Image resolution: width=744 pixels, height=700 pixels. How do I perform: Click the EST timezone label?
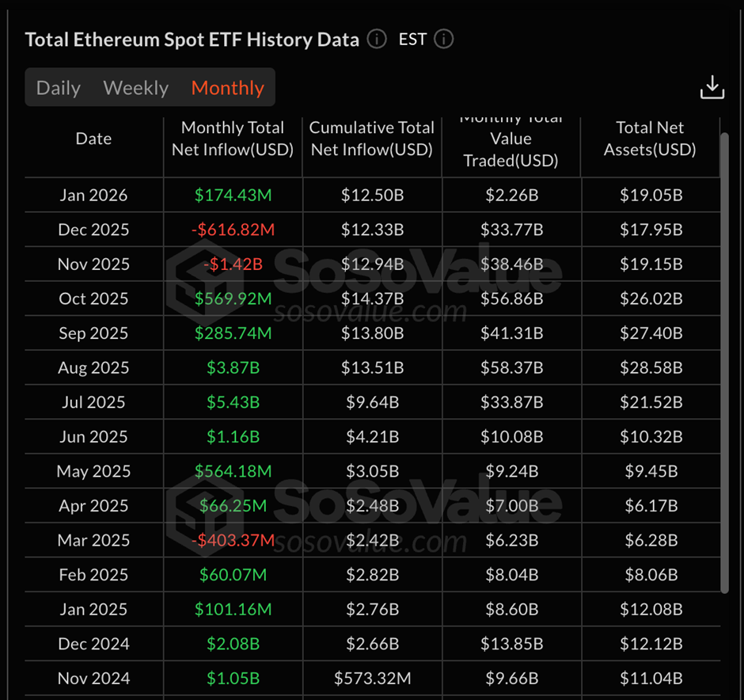pos(412,39)
